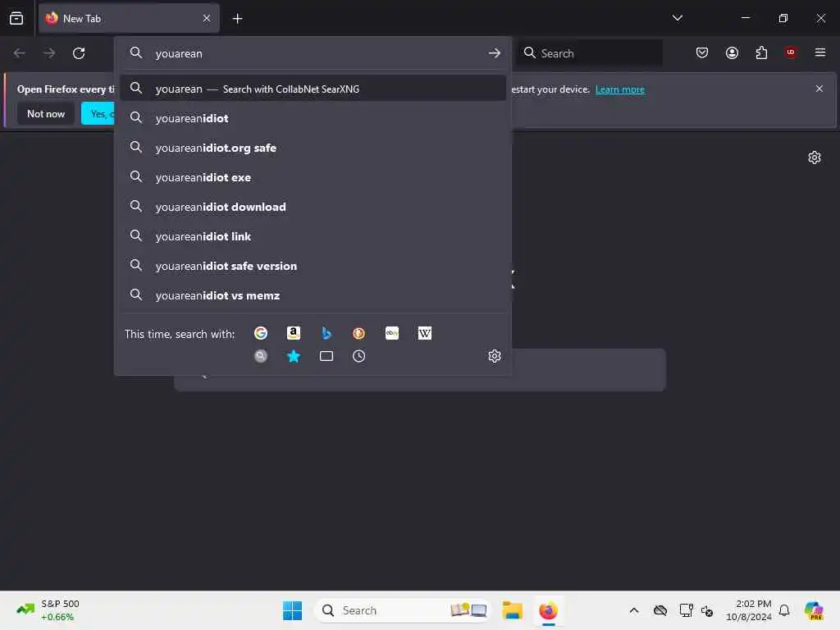The width and height of the screenshot is (840, 630).
Task: Select suggestion youareanidiot safe version
Action: point(313,266)
